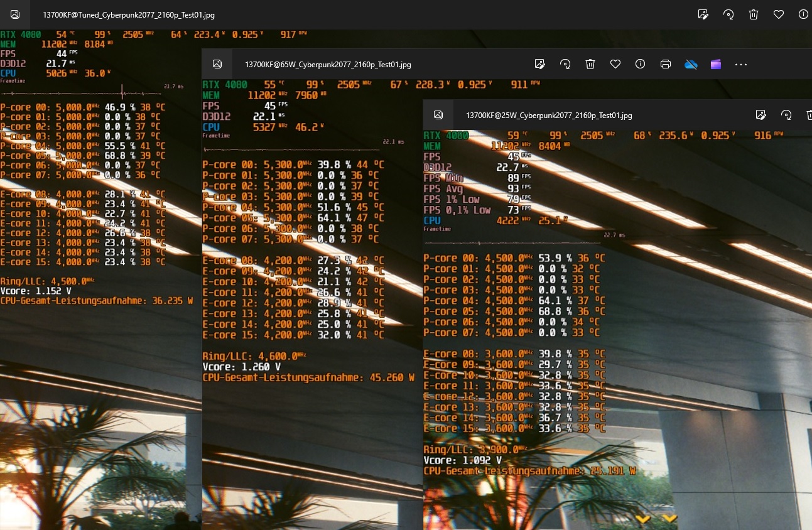The image size is (812, 530).
Task: Rotate the image in the 65W window
Action: click(565, 64)
